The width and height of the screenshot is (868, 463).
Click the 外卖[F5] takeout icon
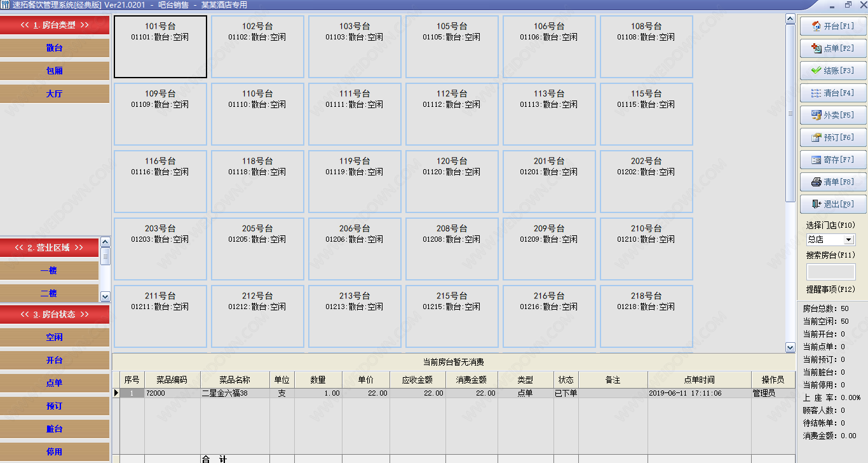817,115
